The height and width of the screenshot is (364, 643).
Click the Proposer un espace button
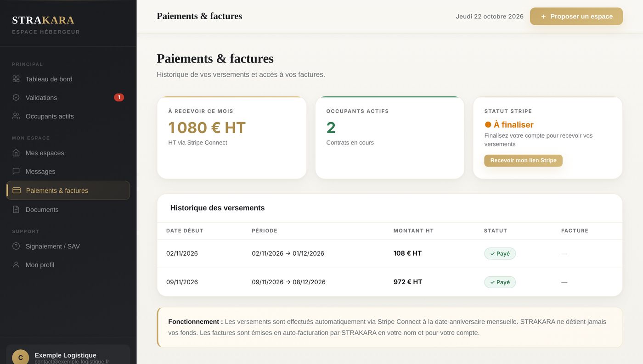pos(576,17)
